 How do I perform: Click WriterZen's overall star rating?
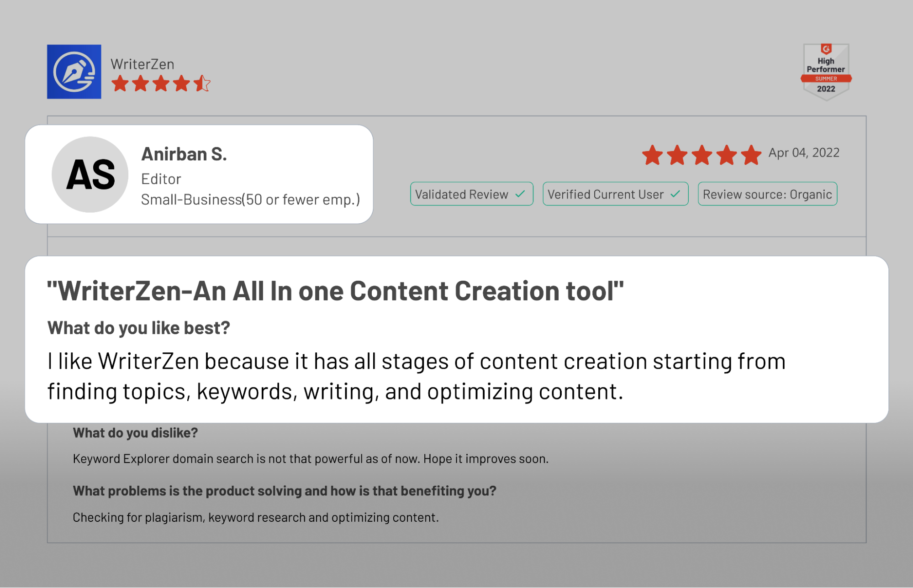(161, 84)
